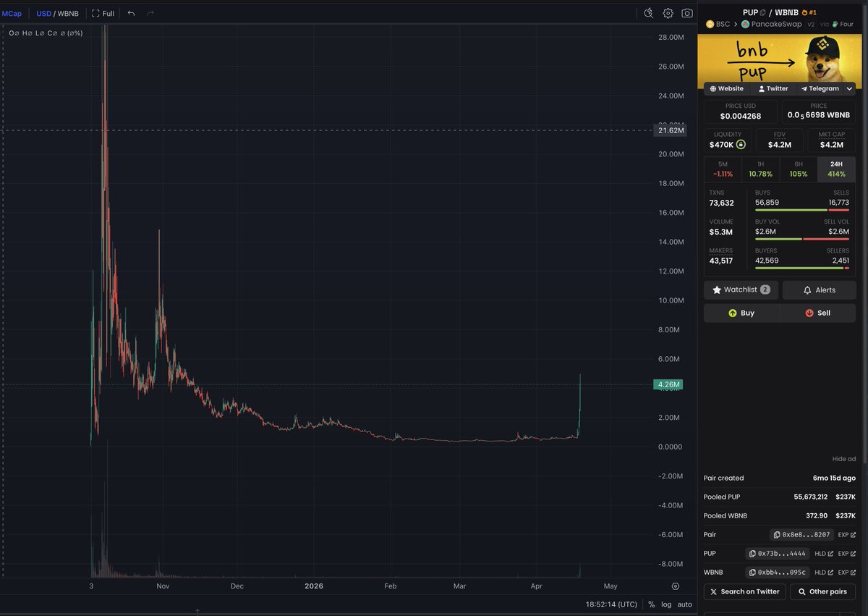Open WBNB EXP explorer link
868x616 pixels.
pyautogui.click(x=847, y=572)
